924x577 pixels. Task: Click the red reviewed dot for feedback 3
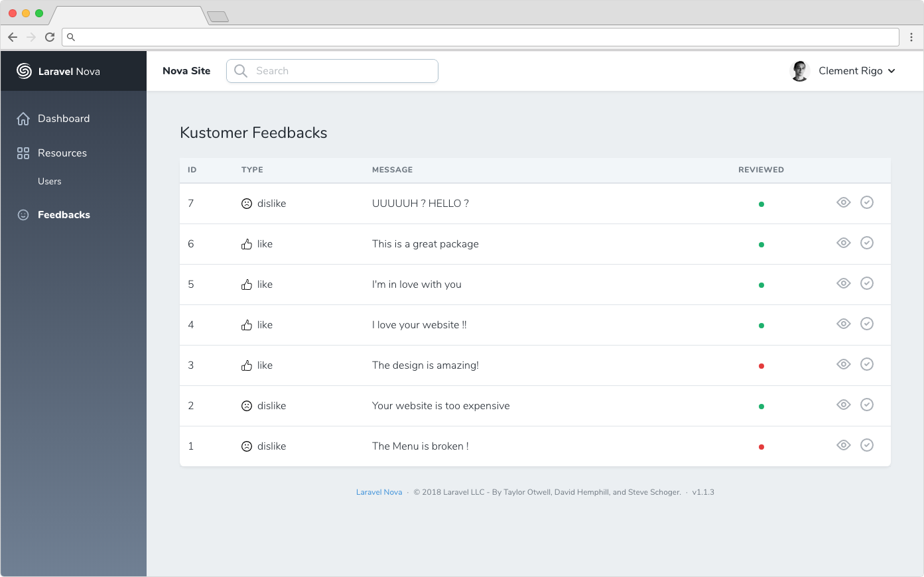coord(761,366)
